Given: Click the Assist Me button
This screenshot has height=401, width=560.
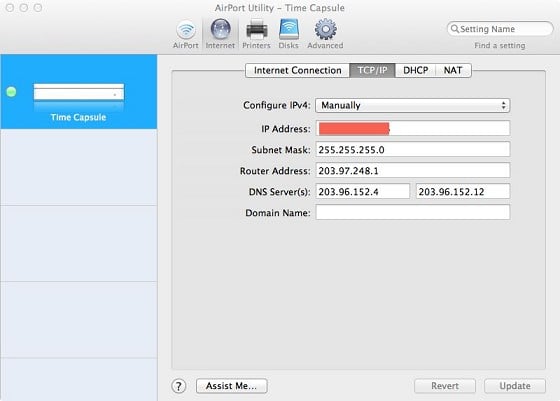Looking at the screenshot, I should coord(231,386).
